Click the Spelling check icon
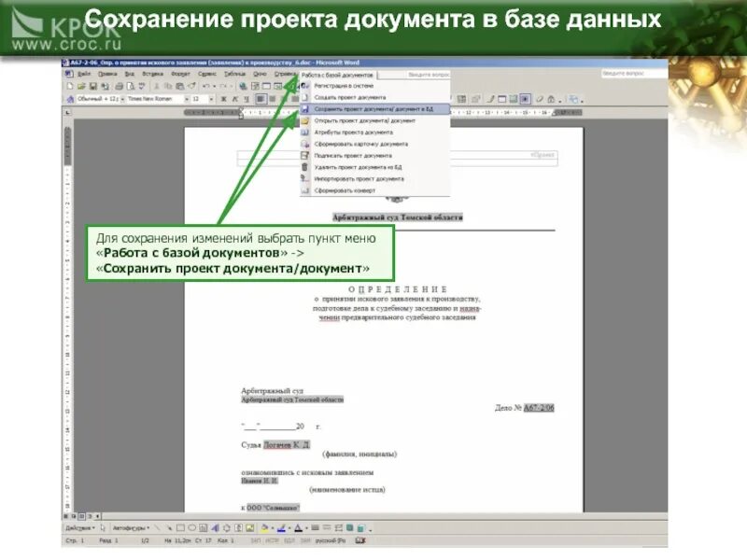The image size is (747, 560). (x=142, y=86)
